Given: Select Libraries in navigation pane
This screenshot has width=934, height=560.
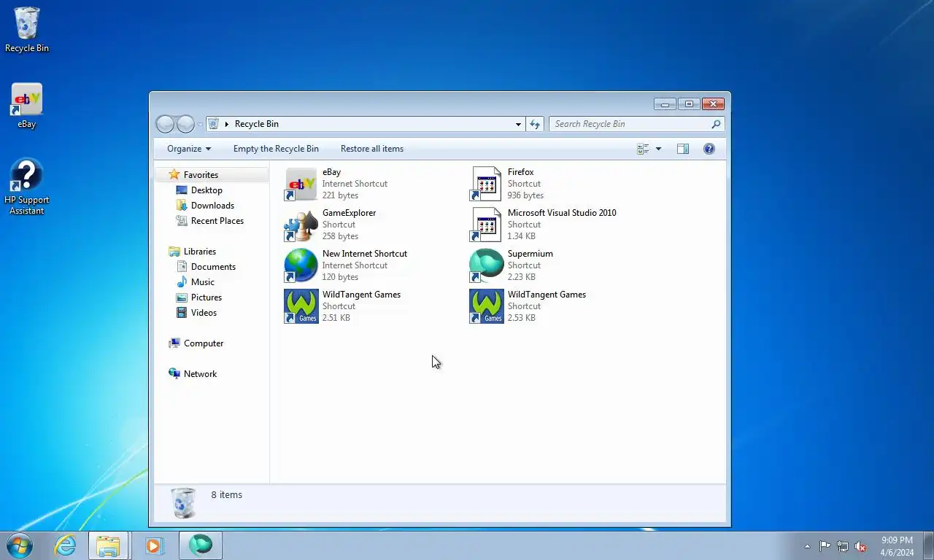Looking at the screenshot, I should point(200,252).
